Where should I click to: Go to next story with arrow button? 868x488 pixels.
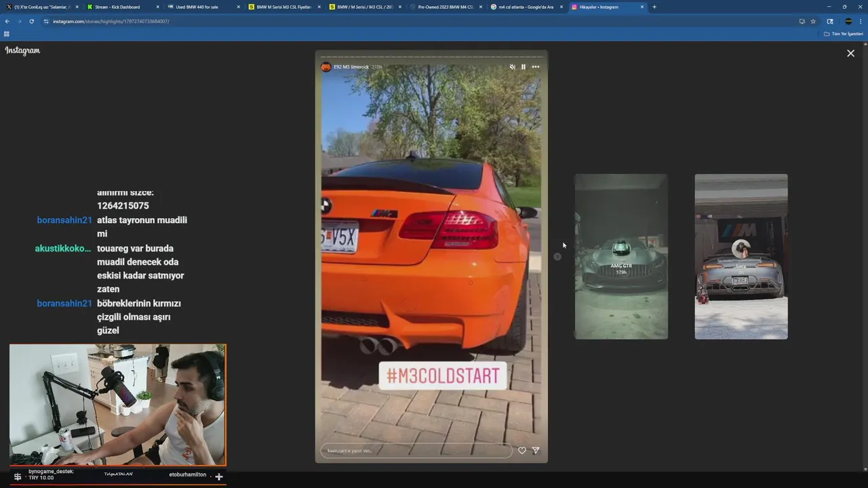557,256
